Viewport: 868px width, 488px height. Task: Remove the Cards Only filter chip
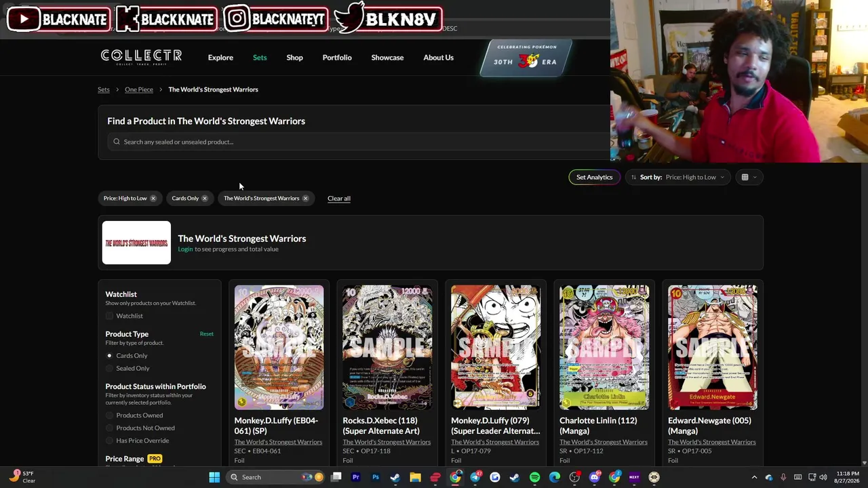coord(205,198)
